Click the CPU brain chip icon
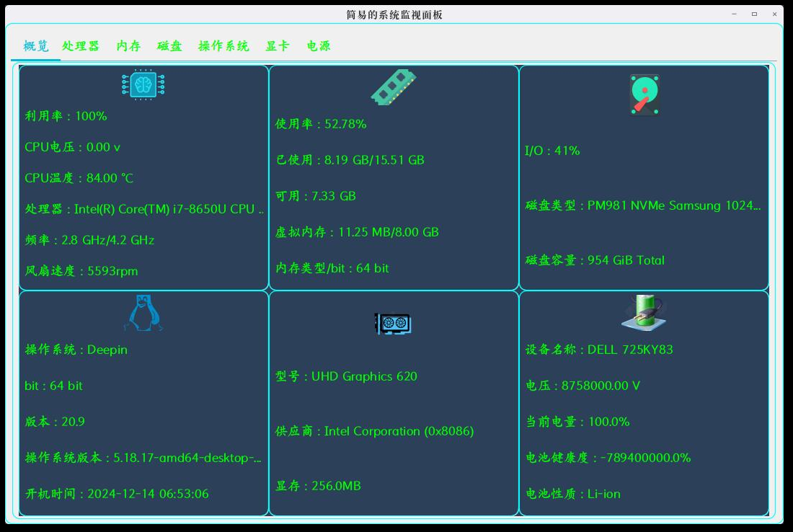This screenshot has height=532, width=793. click(143, 84)
